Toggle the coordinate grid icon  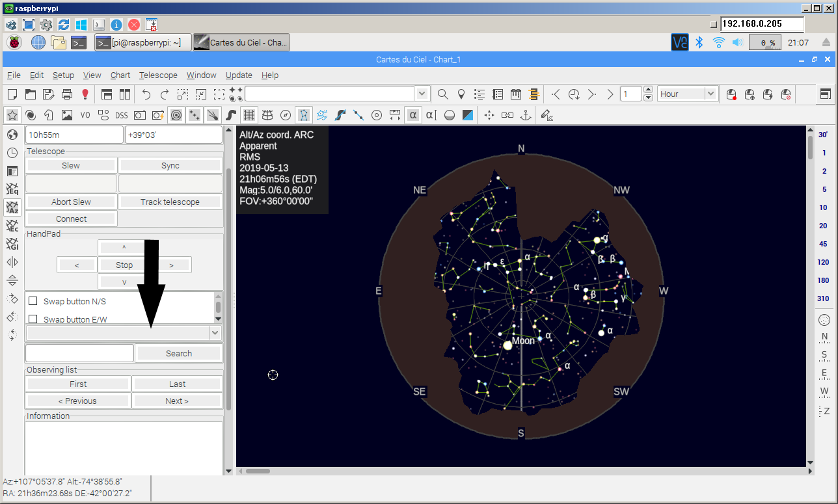[249, 115]
